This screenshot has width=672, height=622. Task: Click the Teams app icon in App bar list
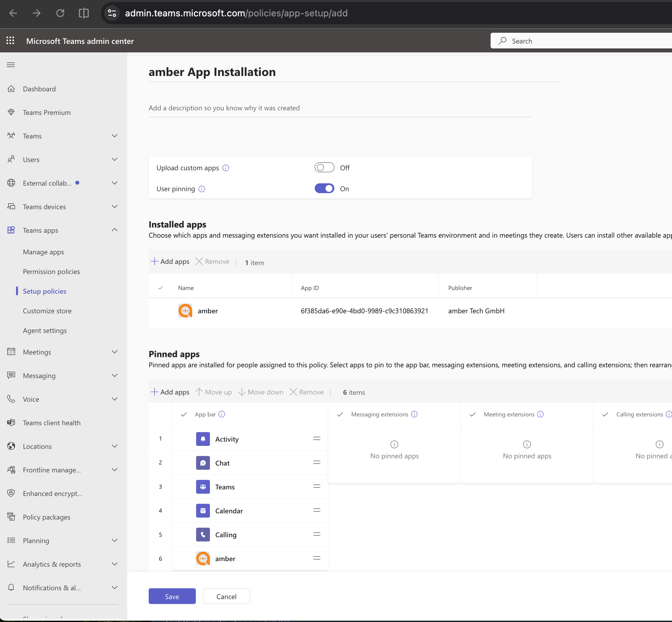[203, 487]
